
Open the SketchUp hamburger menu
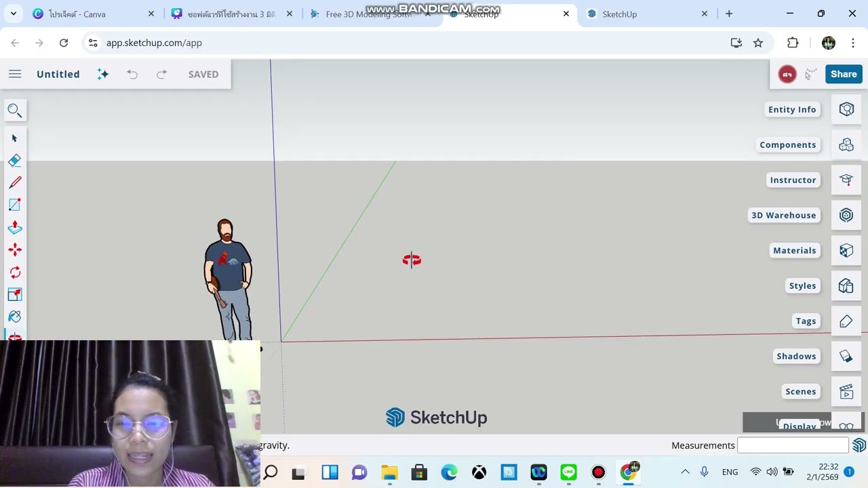coord(15,74)
